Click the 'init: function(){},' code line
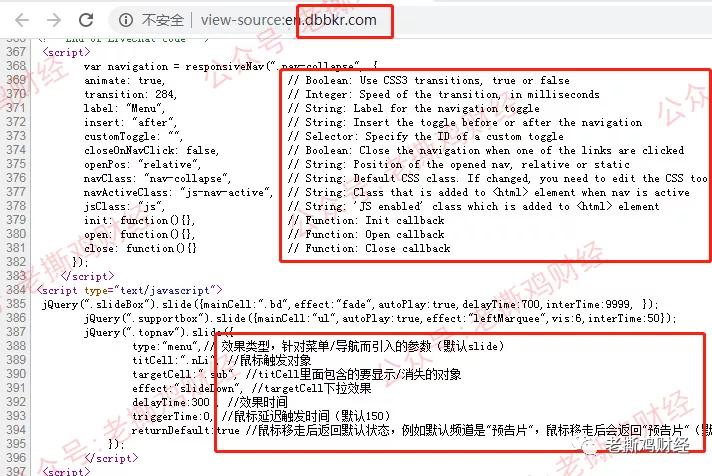The height and width of the screenshot is (476, 712). (139, 221)
